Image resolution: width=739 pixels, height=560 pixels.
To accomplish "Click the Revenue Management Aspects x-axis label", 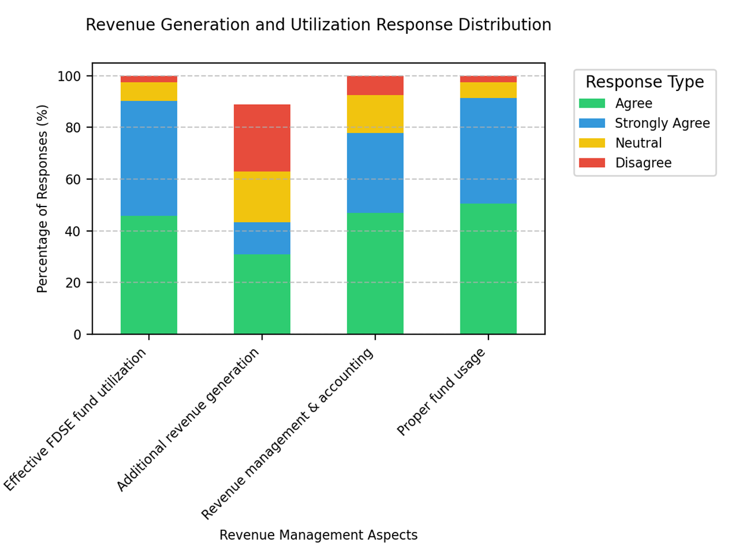I will (x=318, y=535).
